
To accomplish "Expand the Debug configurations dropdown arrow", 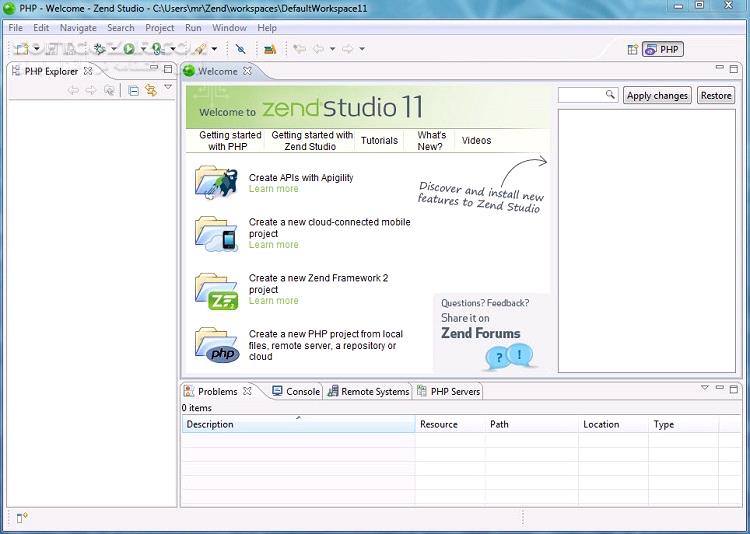I will (x=114, y=49).
